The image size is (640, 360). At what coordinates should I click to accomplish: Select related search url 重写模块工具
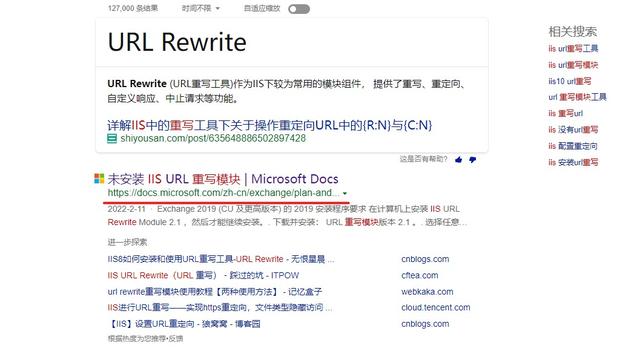tap(577, 97)
